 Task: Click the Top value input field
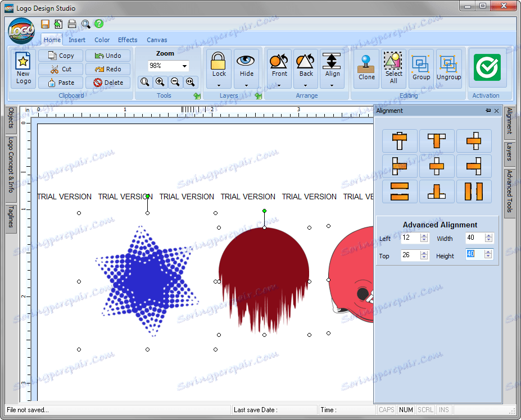click(411, 255)
